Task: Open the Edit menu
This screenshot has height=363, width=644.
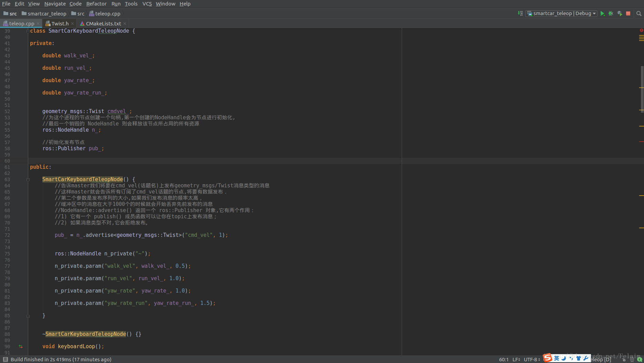Action: 20,4
